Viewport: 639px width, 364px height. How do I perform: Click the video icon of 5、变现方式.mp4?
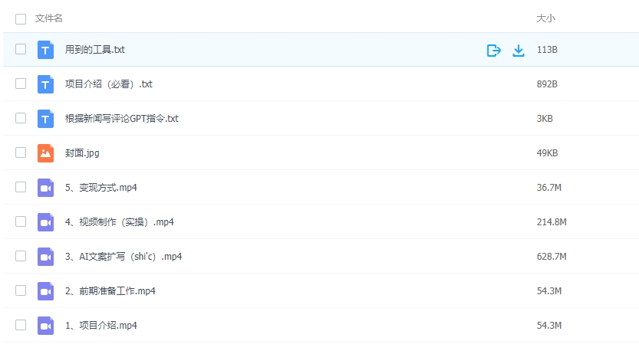46,188
